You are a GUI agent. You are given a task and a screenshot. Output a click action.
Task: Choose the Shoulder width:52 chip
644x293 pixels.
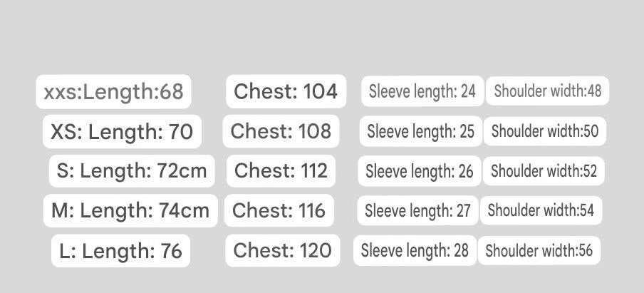(x=544, y=171)
